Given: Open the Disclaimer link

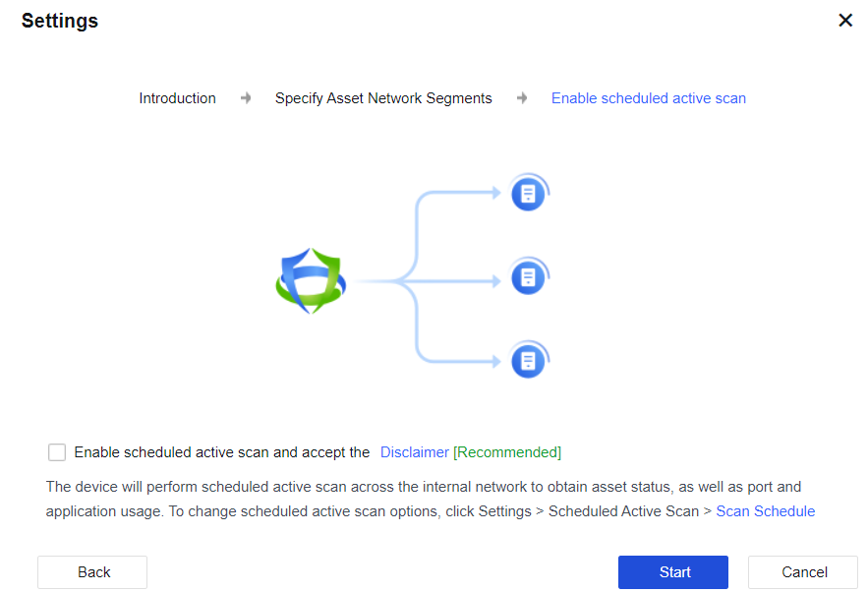Looking at the screenshot, I should pyautogui.click(x=414, y=452).
